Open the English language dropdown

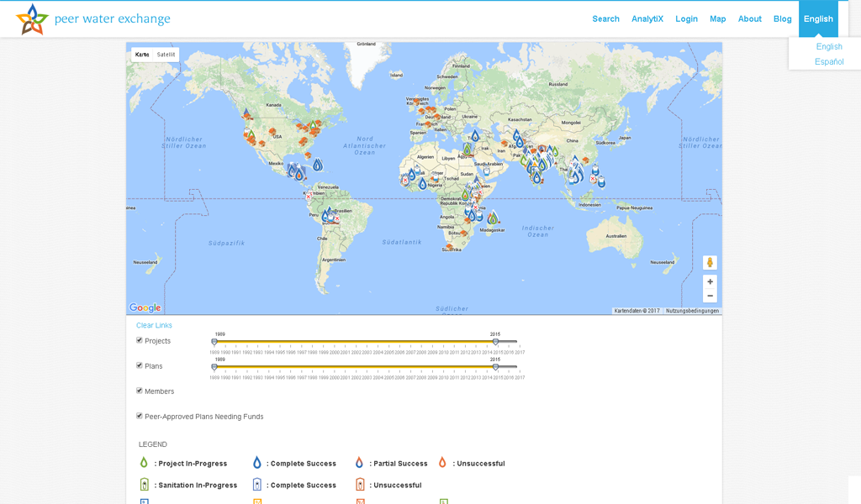[x=818, y=19]
